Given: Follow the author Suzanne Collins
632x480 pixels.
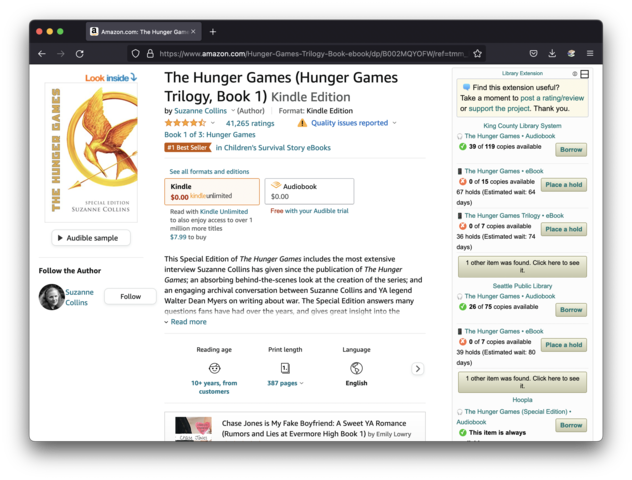Looking at the screenshot, I should click(x=130, y=297).
